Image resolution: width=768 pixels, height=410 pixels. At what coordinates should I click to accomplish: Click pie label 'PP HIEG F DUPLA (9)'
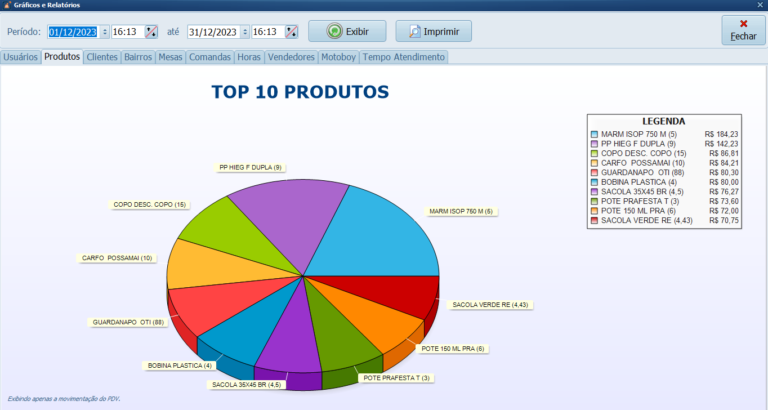[x=250, y=168]
